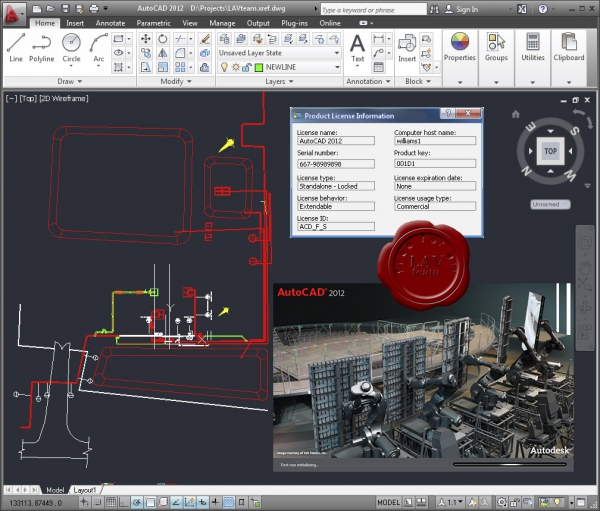Activate the Move tool in Modify panel

pyautogui.click(x=145, y=39)
